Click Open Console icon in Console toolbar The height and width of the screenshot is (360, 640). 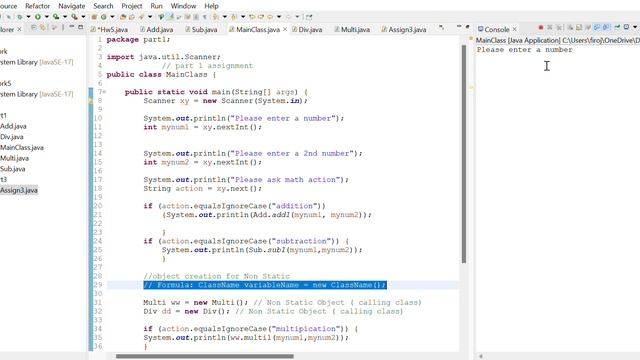point(626,27)
